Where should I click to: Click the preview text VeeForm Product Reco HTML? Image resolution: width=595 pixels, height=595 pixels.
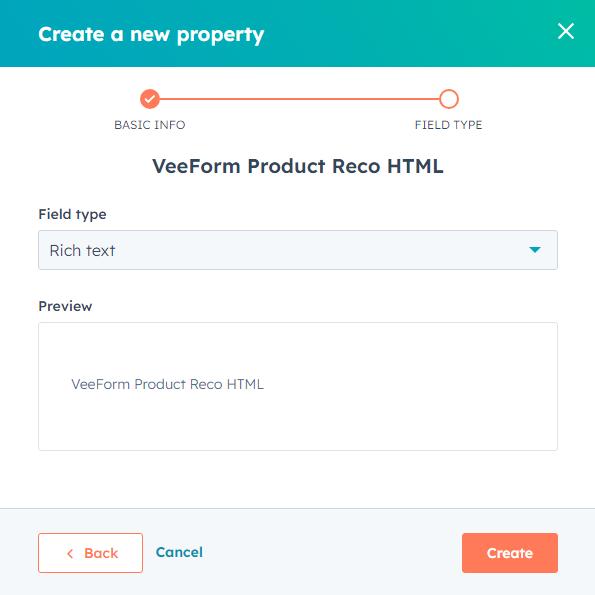[x=167, y=384]
